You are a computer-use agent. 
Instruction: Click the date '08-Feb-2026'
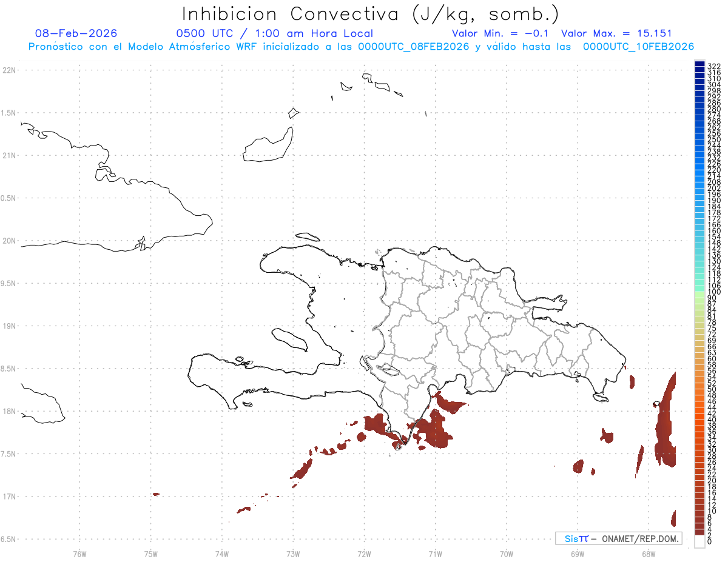tap(76, 33)
